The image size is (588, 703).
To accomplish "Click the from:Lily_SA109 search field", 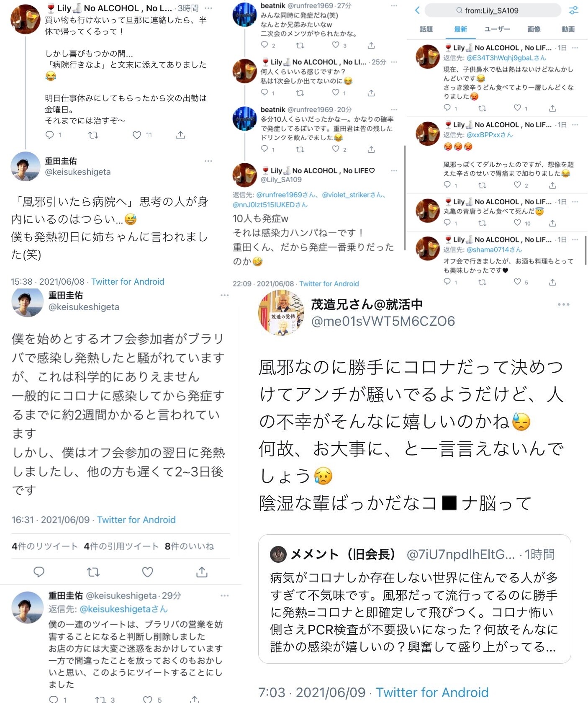I will coord(493,10).
